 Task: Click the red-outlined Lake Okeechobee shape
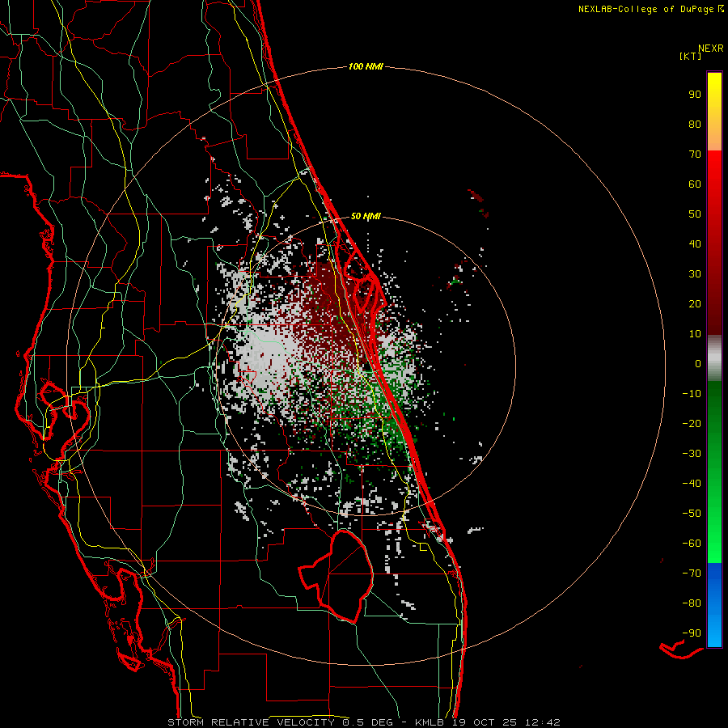tap(336, 577)
